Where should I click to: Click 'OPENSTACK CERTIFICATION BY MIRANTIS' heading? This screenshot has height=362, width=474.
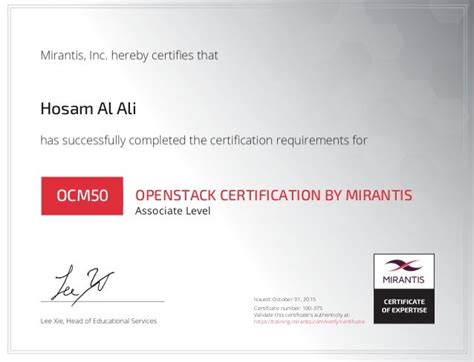[x=274, y=195]
